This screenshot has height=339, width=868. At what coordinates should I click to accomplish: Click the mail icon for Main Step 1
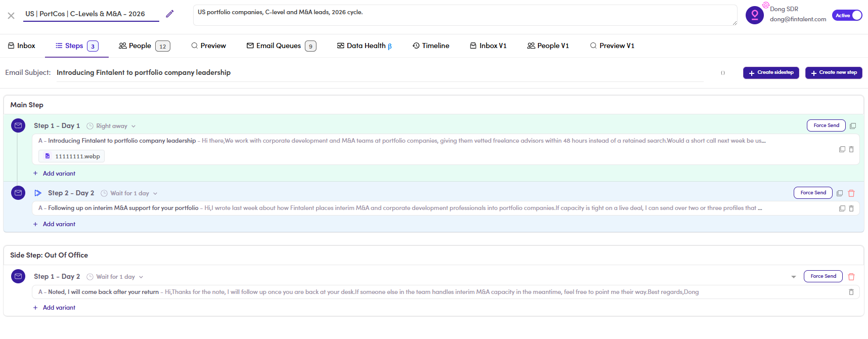pyautogui.click(x=18, y=125)
